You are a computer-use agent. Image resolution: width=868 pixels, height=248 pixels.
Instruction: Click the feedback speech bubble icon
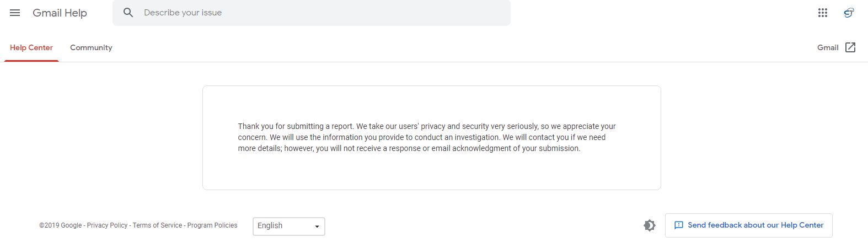679,225
